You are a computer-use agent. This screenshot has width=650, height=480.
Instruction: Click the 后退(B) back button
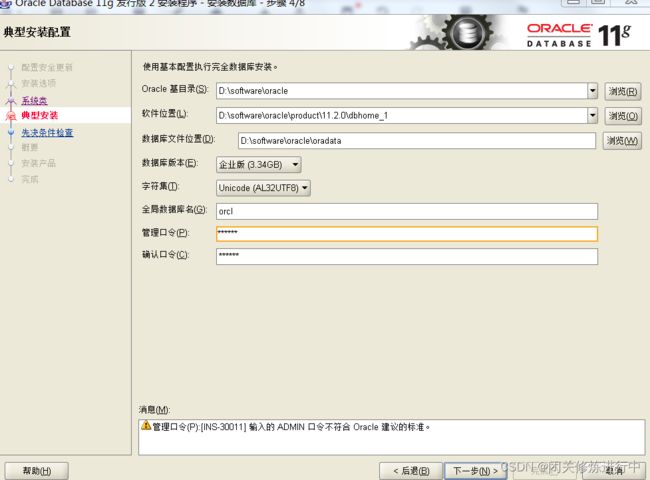(411, 471)
